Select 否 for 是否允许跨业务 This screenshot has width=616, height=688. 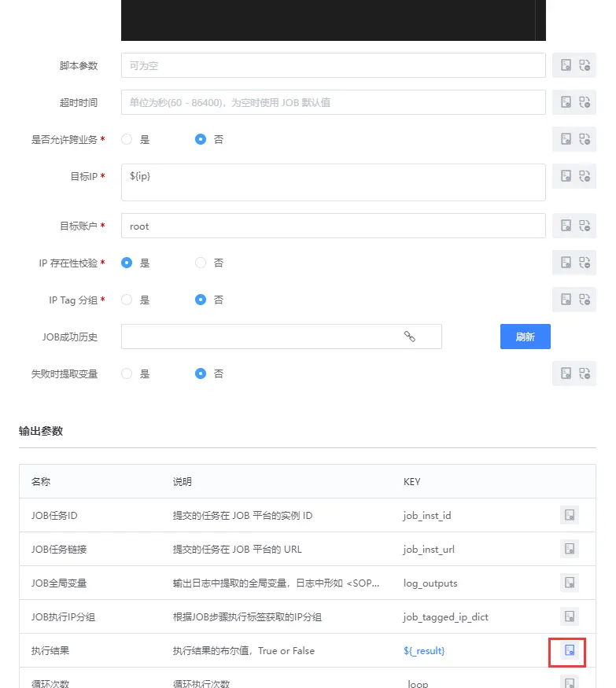pyautogui.click(x=200, y=139)
